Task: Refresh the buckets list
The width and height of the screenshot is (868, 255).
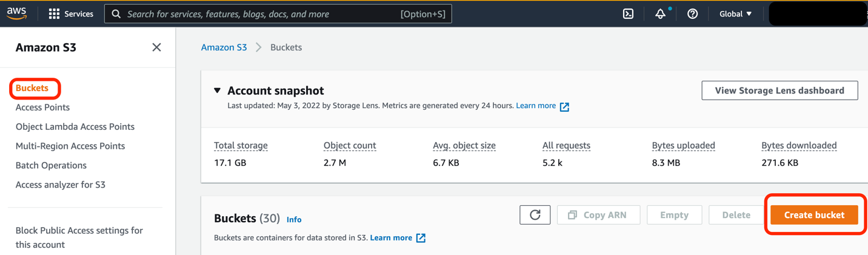Action: tap(535, 215)
